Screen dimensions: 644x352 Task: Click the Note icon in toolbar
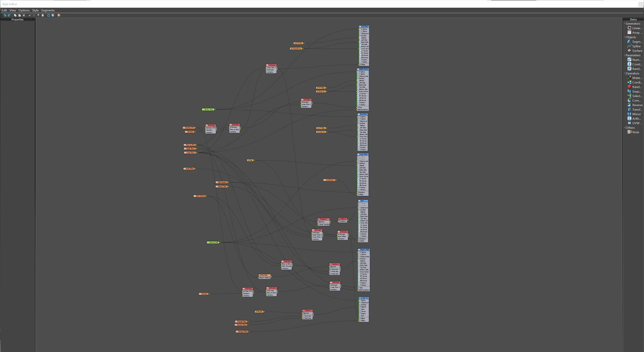tap(59, 15)
